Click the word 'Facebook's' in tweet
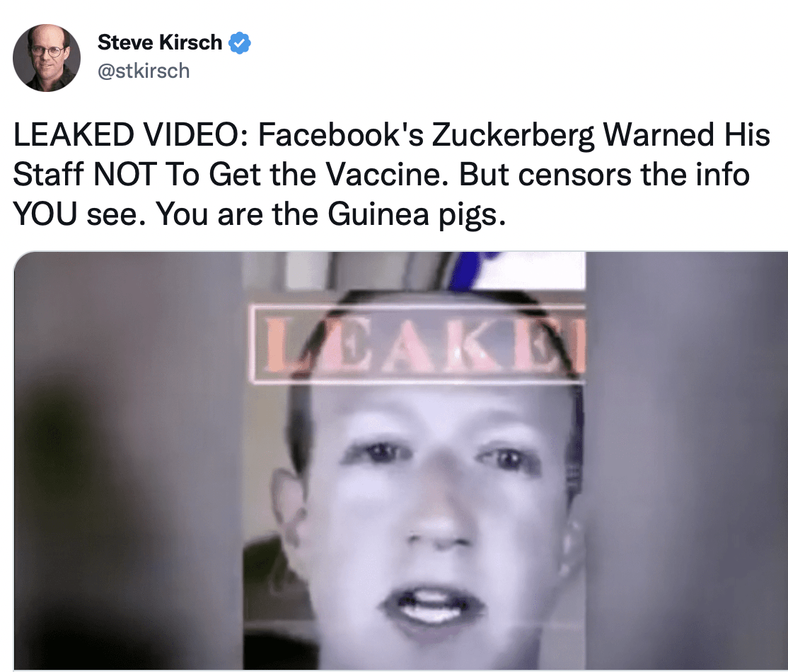This screenshot has height=672, width=788. coord(341,135)
